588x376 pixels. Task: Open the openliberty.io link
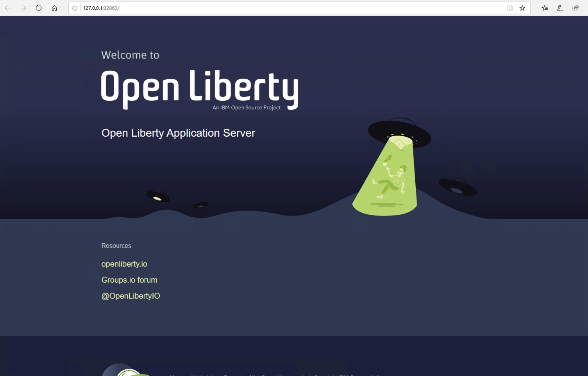pyautogui.click(x=124, y=264)
